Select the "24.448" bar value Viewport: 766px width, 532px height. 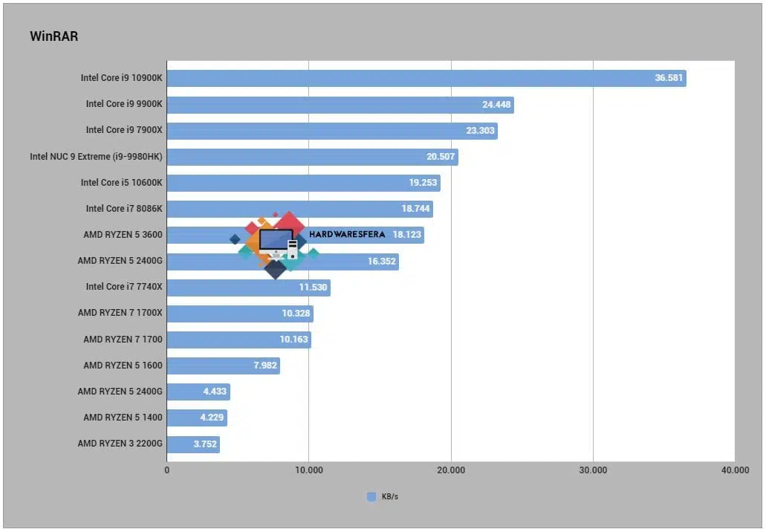pyautogui.click(x=496, y=104)
